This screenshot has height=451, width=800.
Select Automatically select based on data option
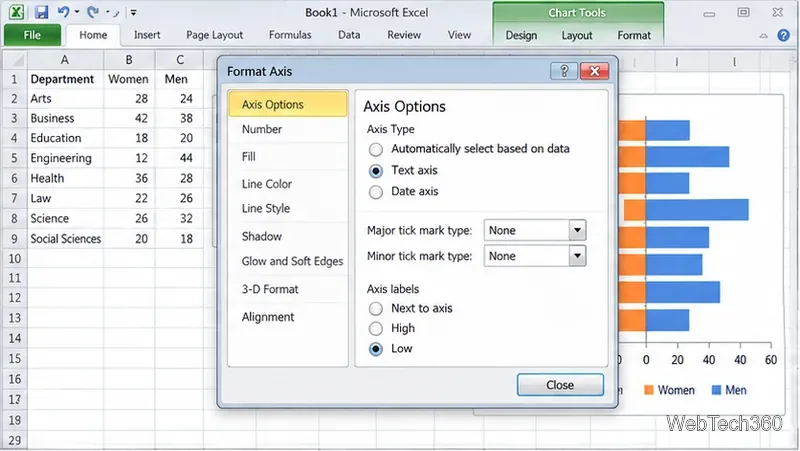[x=376, y=149]
